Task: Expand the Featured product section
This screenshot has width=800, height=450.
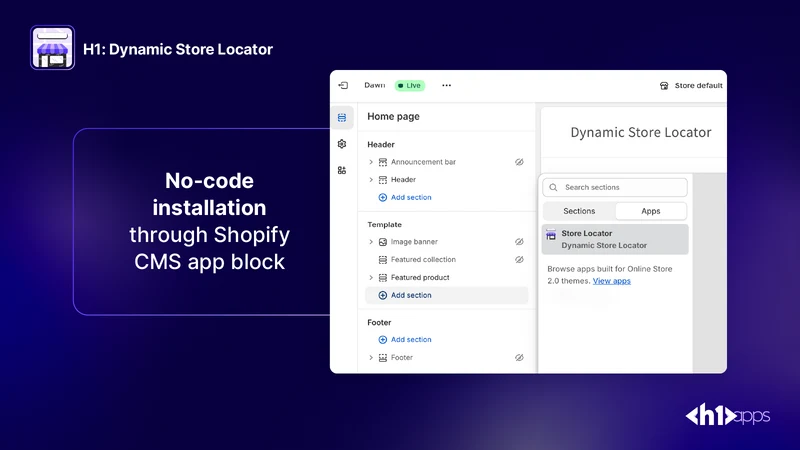Action: [371, 278]
